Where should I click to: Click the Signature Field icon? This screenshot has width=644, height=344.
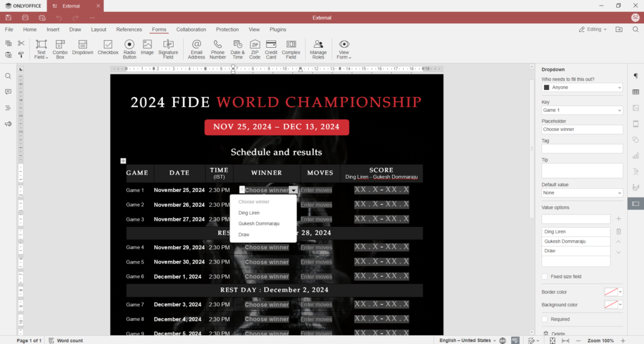click(x=168, y=48)
